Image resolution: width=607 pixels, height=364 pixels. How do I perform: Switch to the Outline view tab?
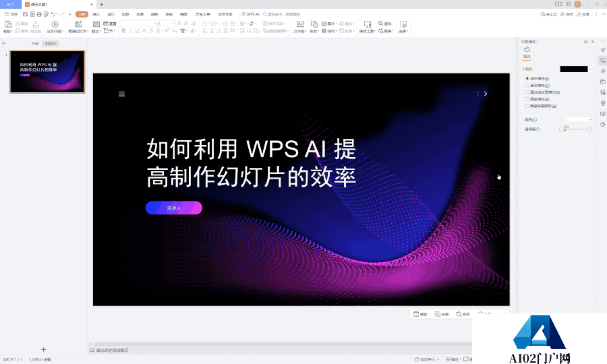click(35, 43)
